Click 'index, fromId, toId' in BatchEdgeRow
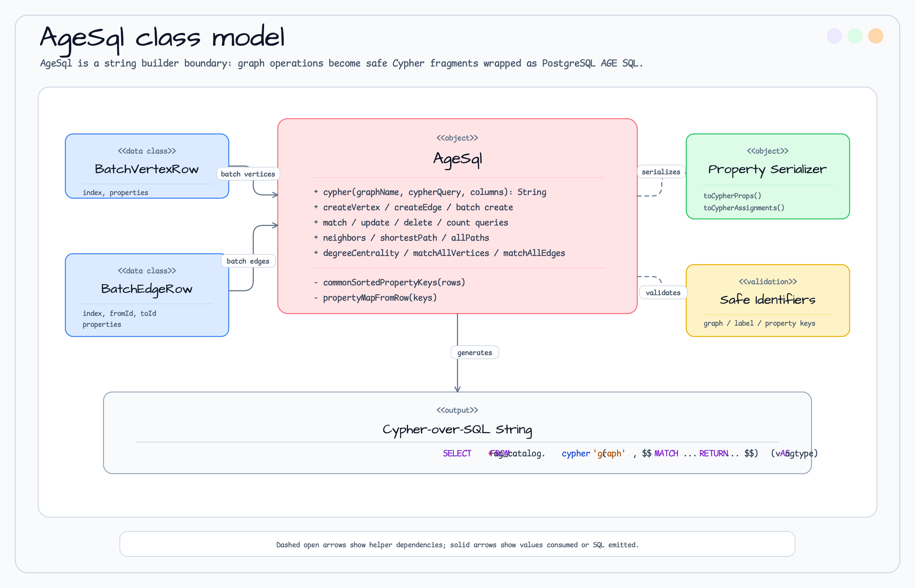Screen dimensions: 915x588 click(119, 314)
